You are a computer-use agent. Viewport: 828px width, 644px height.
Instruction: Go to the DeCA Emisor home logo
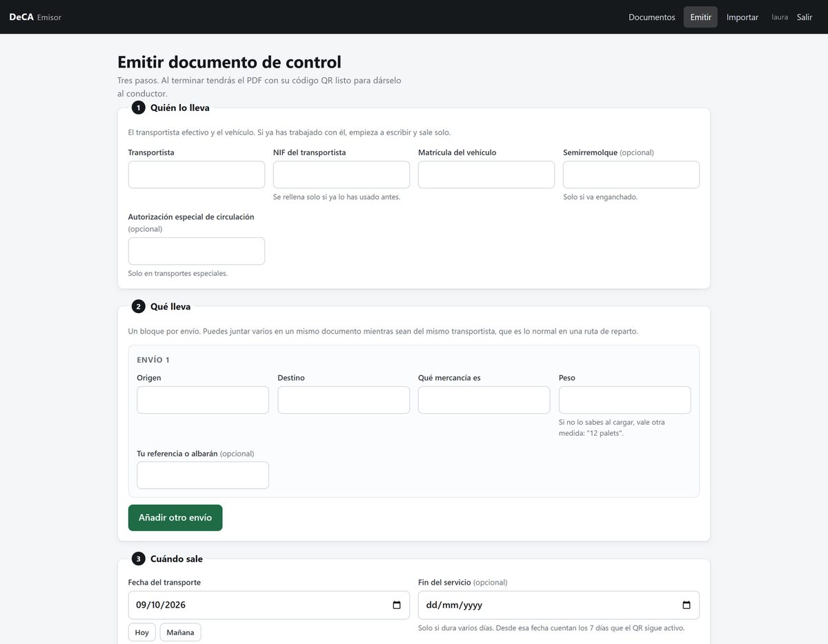(x=35, y=17)
